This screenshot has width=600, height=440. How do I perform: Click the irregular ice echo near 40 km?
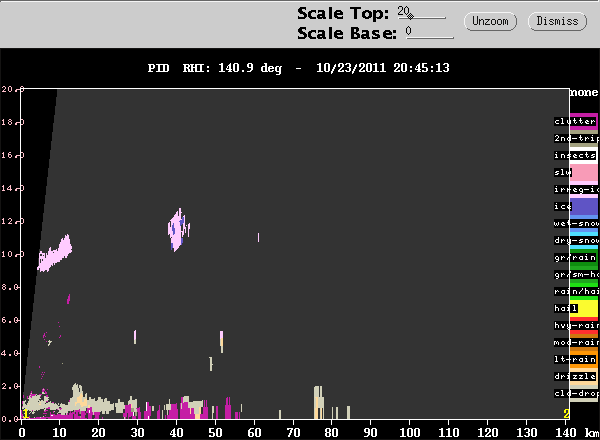tap(178, 230)
